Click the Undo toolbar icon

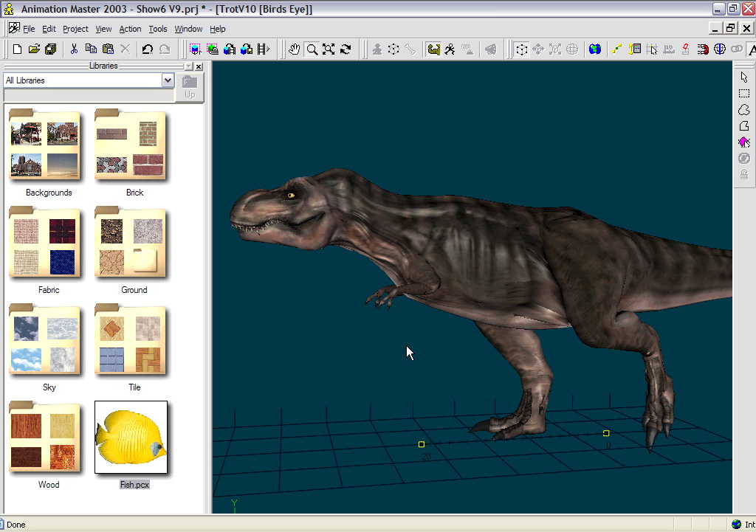147,49
